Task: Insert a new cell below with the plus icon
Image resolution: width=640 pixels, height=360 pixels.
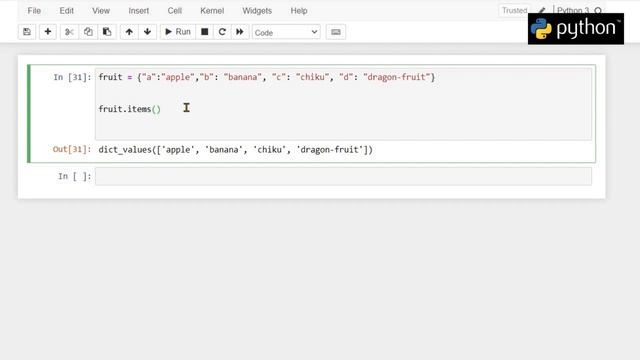Action: pos(48,32)
